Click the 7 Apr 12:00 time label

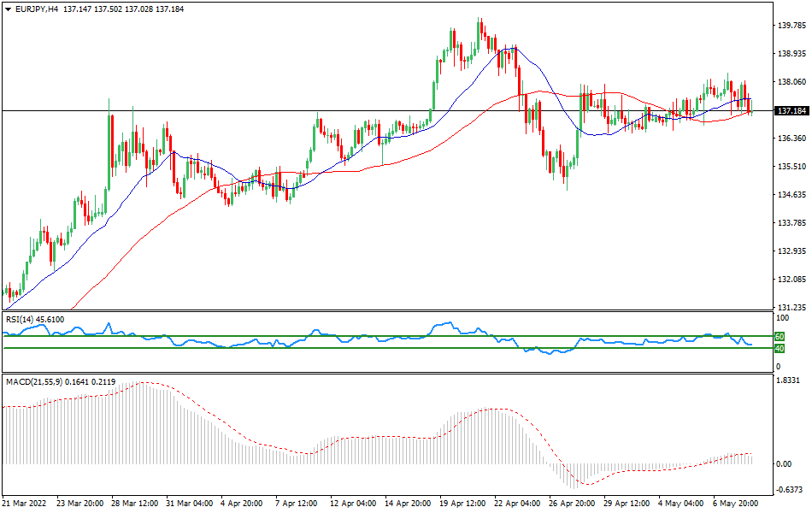point(296,504)
